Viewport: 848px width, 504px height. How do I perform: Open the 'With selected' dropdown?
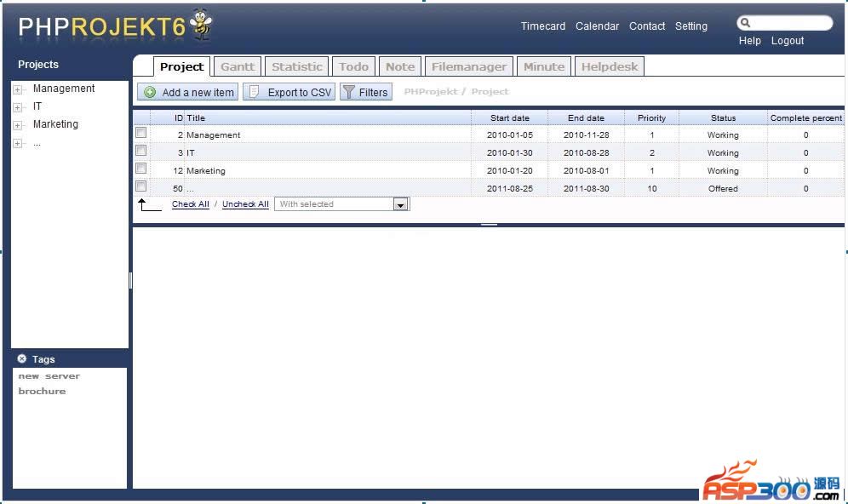(400, 204)
